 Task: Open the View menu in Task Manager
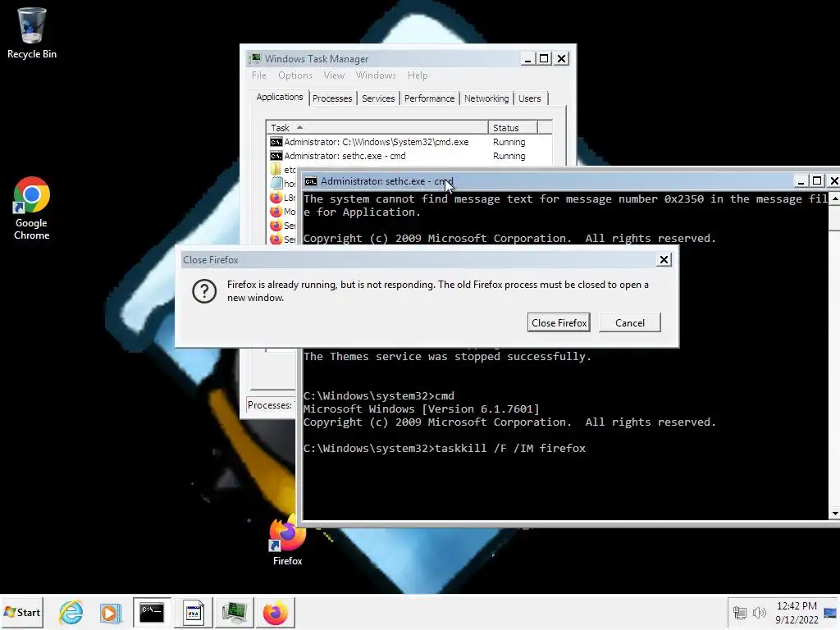point(334,75)
